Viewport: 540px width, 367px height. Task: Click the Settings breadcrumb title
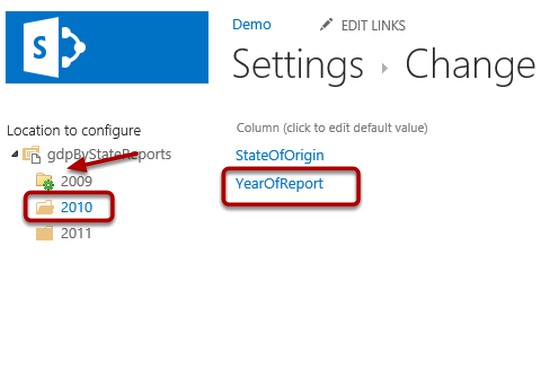[x=298, y=65]
